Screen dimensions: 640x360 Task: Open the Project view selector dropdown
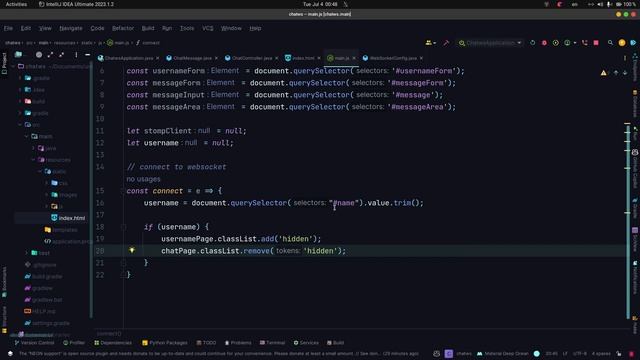(20, 54)
